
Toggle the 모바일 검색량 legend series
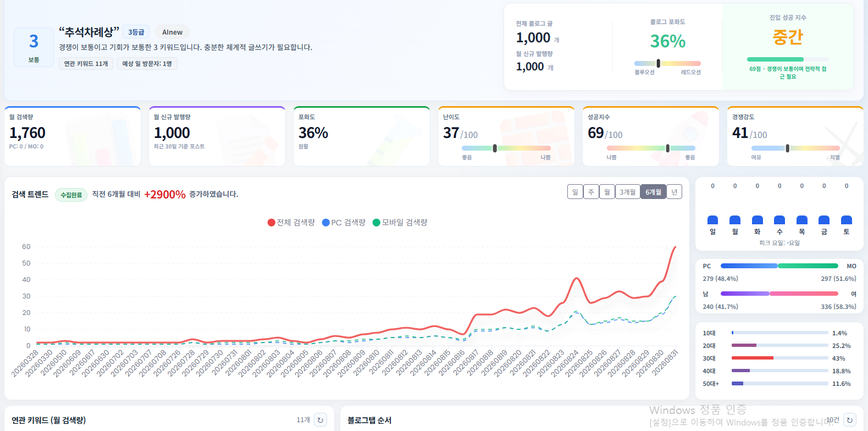click(400, 223)
